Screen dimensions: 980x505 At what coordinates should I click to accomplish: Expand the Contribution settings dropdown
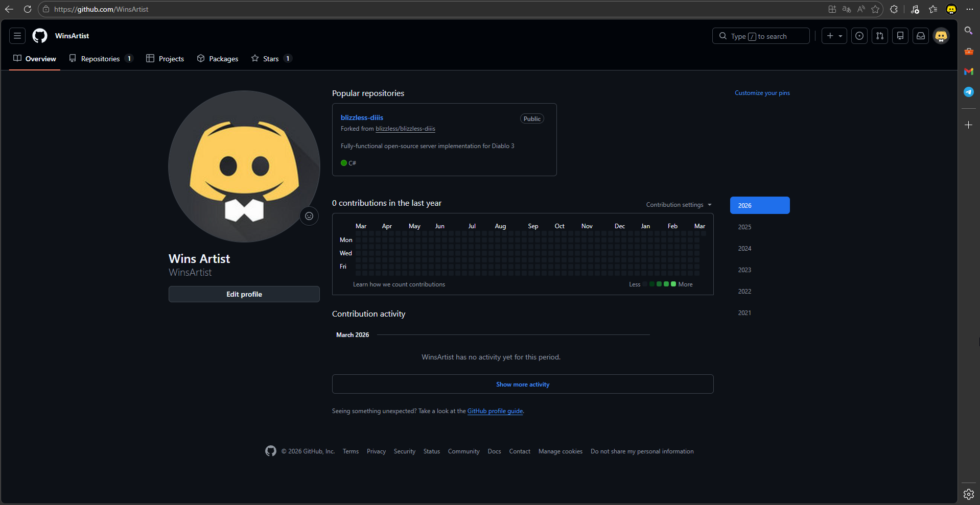(679, 205)
